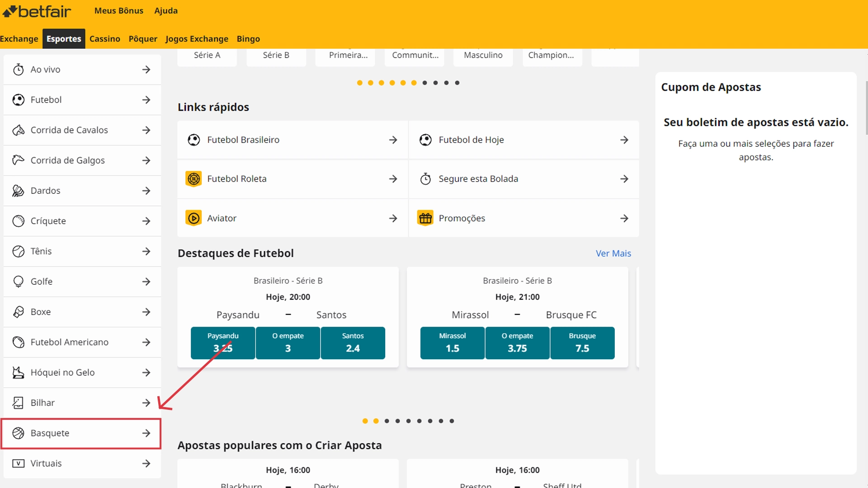Expand Ao vivo with its arrow
868x488 pixels.
coord(146,70)
